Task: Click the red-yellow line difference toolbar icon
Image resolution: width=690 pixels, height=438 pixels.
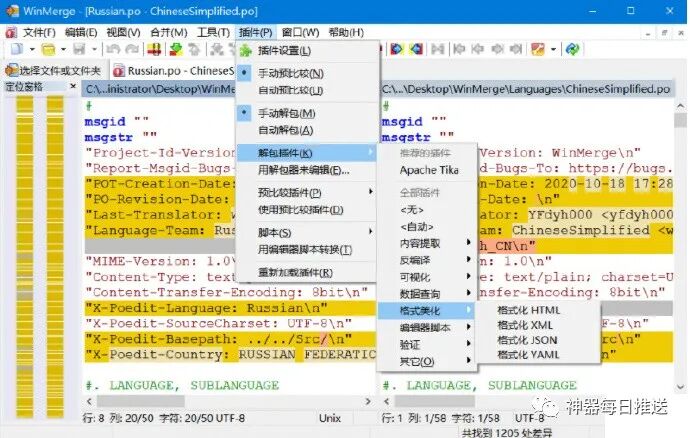Action: click(x=154, y=49)
